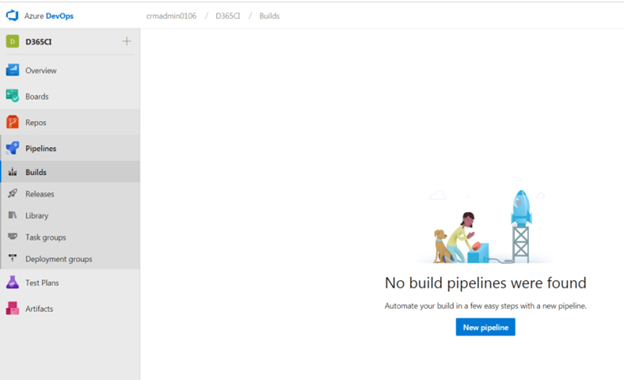Viewport: 624px width, 380px height.
Task: Open crmadmin0106 breadcrumb link
Action: click(x=171, y=16)
